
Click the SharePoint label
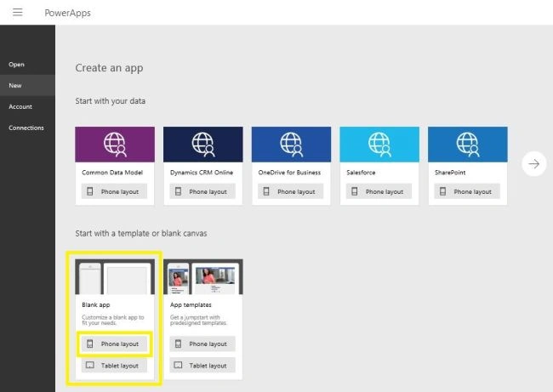[450, 173]
